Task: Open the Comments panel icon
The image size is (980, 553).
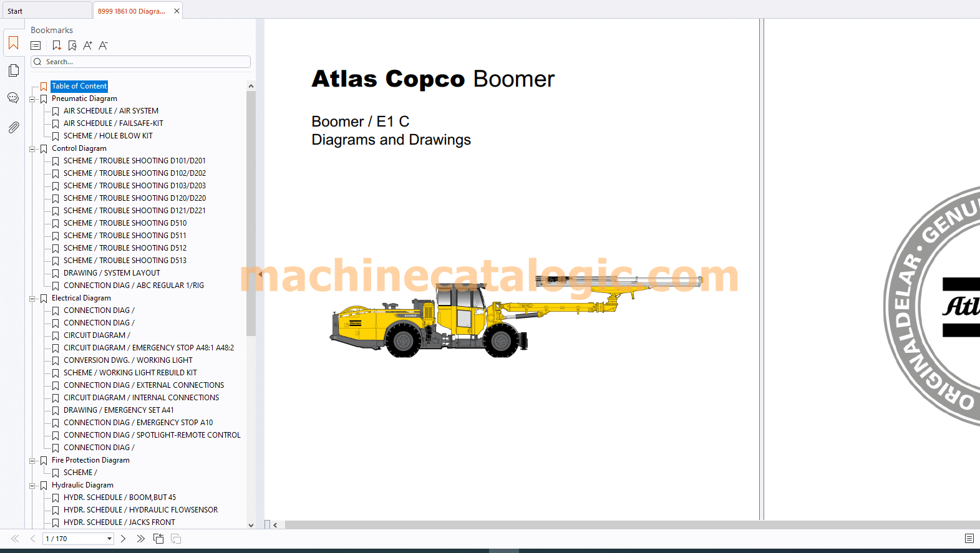Action: [x=13, y=98]
